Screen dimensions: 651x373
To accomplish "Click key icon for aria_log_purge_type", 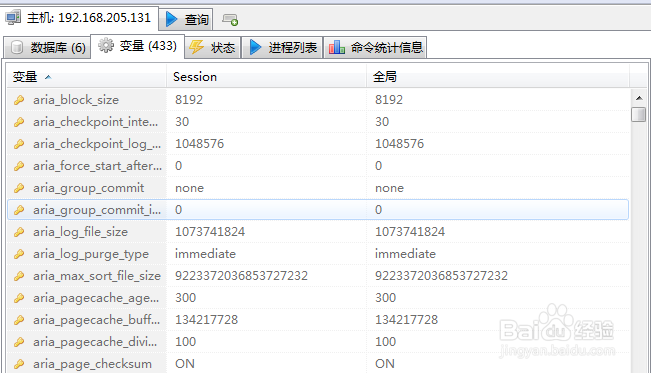I will point(19,254).
